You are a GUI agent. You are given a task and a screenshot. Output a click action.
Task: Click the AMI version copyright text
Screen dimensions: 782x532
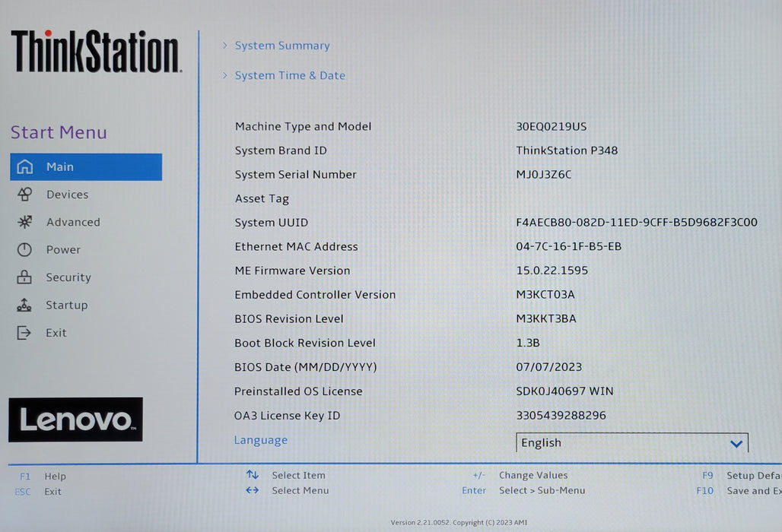click(459, 523)
